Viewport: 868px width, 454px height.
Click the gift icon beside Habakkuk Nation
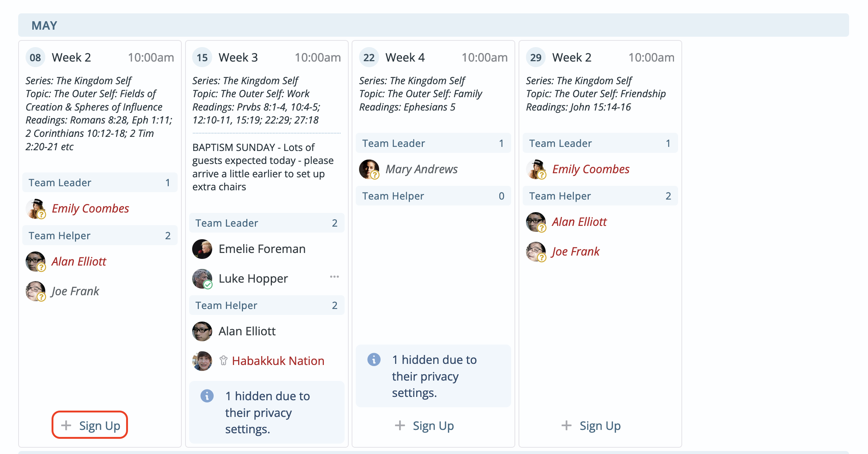(x=223, y=361)
